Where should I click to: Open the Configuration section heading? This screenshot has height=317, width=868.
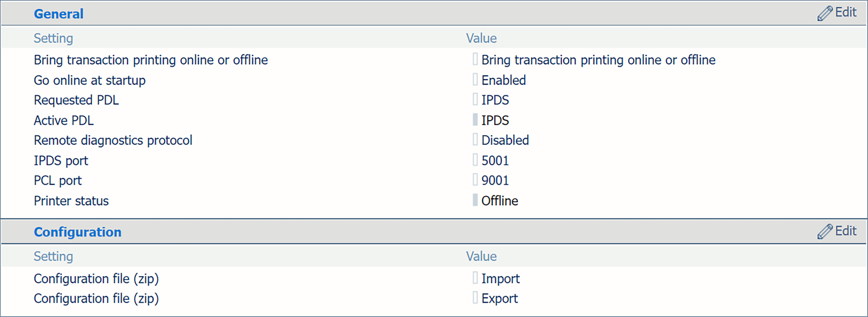(x=77, y=232)
